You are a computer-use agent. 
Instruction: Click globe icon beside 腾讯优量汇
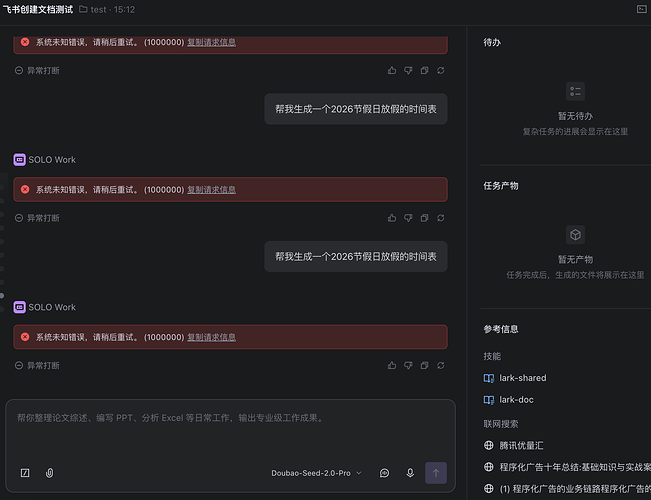point(489,445)
